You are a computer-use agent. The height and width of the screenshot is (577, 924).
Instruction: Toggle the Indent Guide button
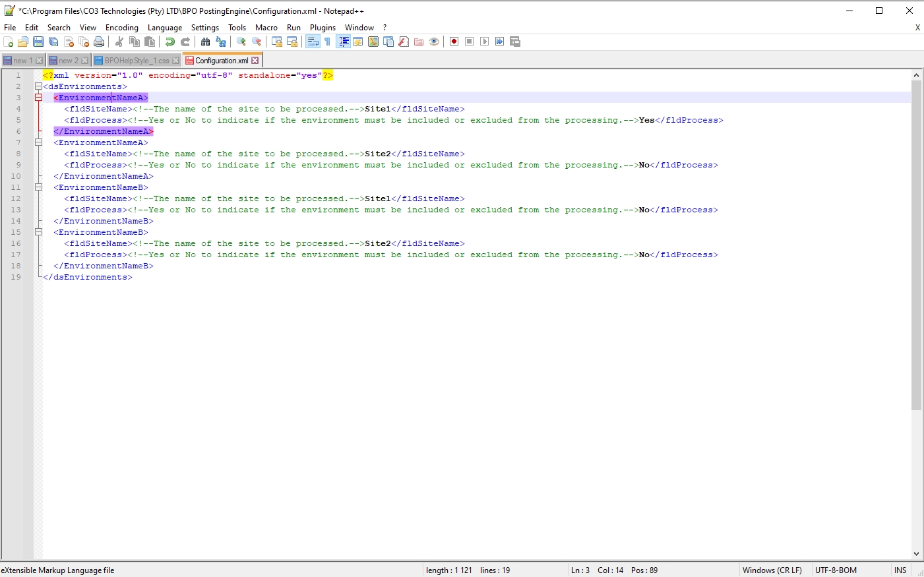(x=344, y=42)
